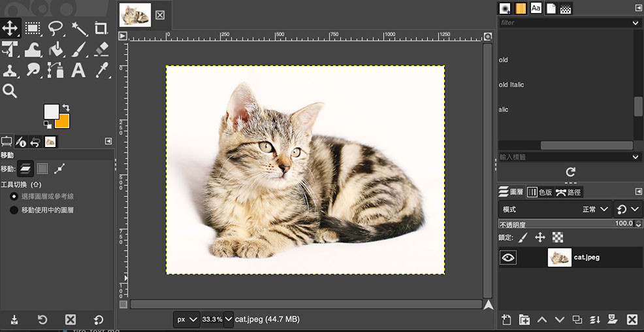
Task: Open the Gradients checkerboard tab
Action: click(x=566, y=8)
